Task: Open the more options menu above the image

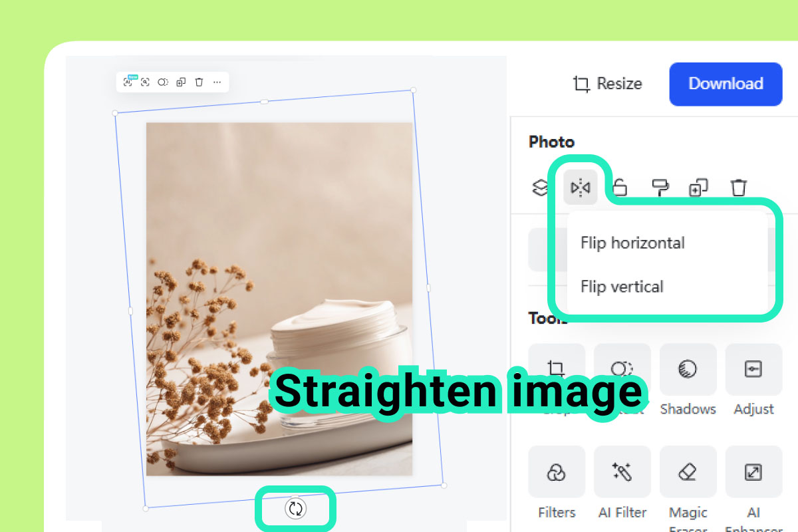Action: pyautogui.click(x=216, y=81)
